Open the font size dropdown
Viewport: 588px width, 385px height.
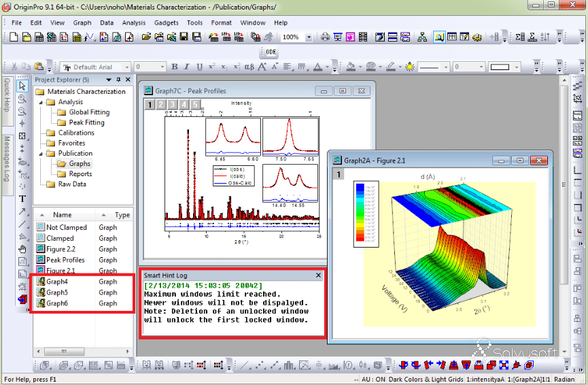click(162, 67)
